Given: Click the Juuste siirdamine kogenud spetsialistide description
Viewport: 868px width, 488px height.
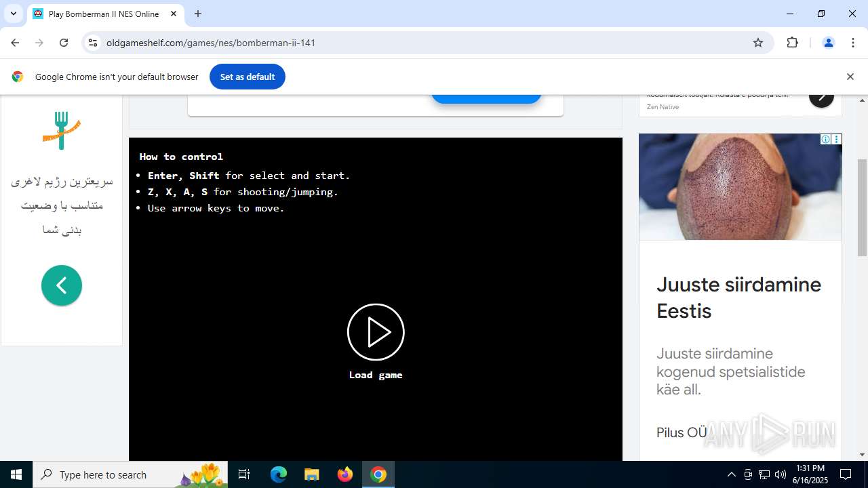Looking at the screenshot, I should click(730, 371).
